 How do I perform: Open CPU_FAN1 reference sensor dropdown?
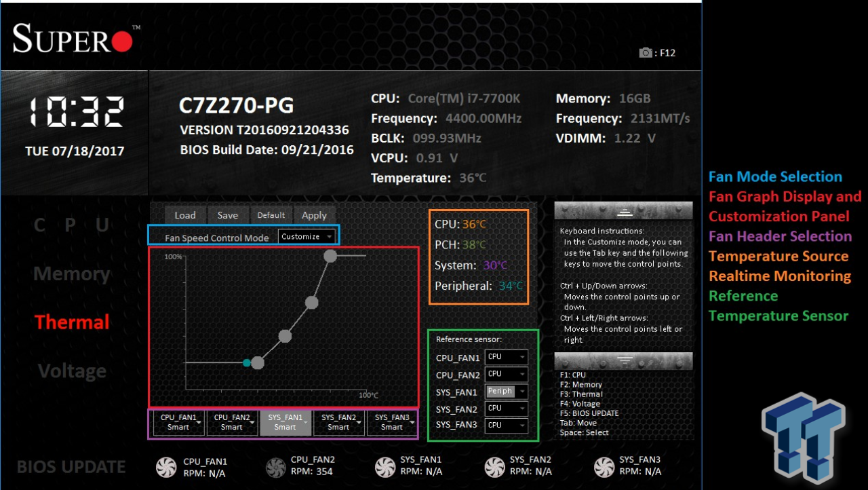tap(506, 358)
